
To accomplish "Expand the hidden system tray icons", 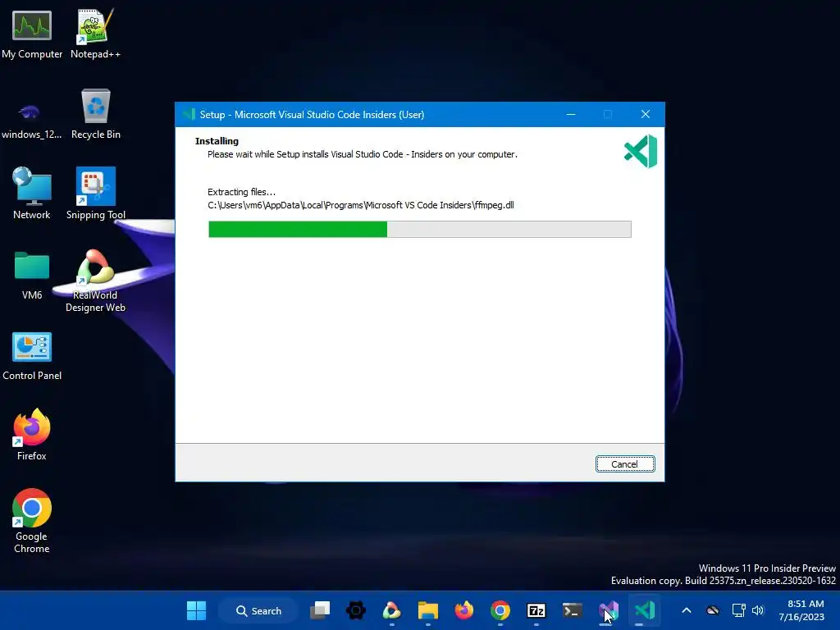I will pyautogui.click(x=687, y=610).
